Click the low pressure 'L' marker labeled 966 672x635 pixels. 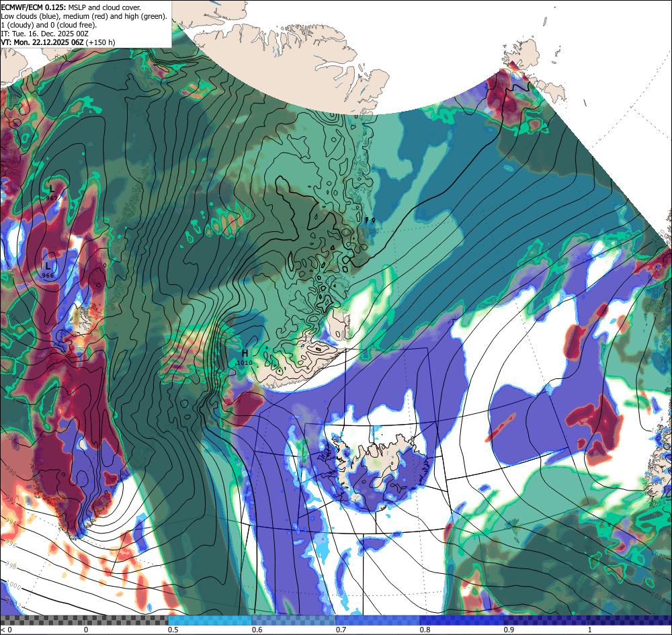[x=48, y=266]
